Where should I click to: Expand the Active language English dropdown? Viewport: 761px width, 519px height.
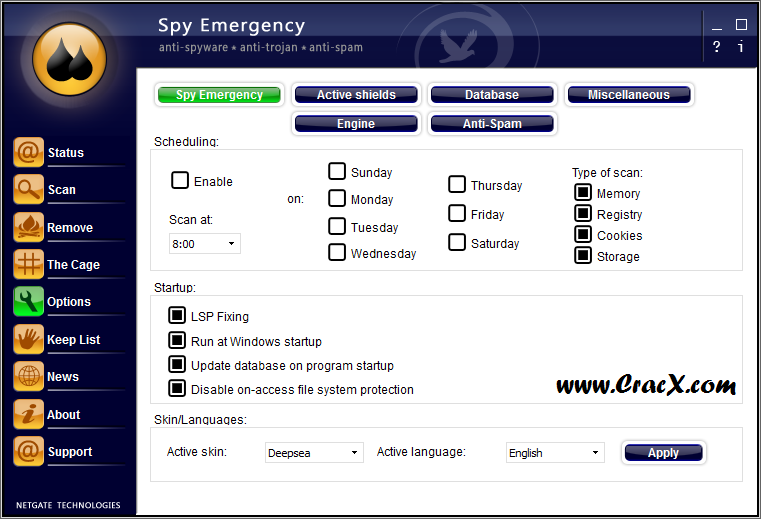pos(555,452)
